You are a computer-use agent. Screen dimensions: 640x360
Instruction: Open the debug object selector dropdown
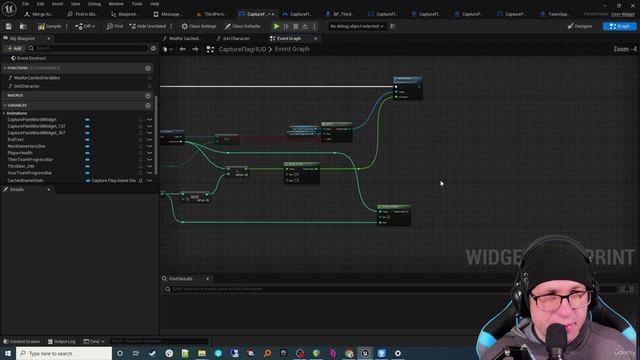click(x=357, y=26)
